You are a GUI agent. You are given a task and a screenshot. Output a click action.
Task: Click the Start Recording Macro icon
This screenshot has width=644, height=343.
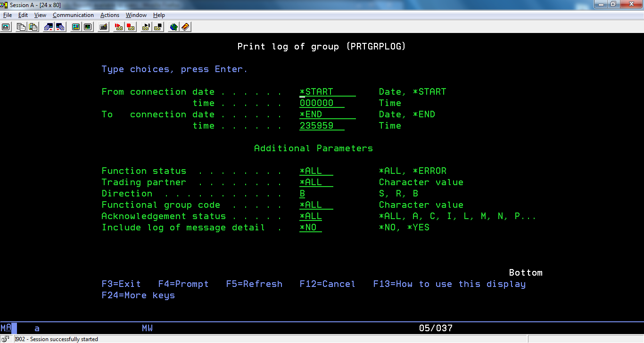(119, 27)
